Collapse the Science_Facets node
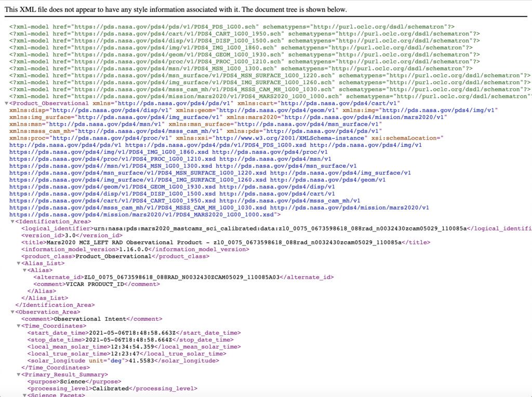 (24, 395)
